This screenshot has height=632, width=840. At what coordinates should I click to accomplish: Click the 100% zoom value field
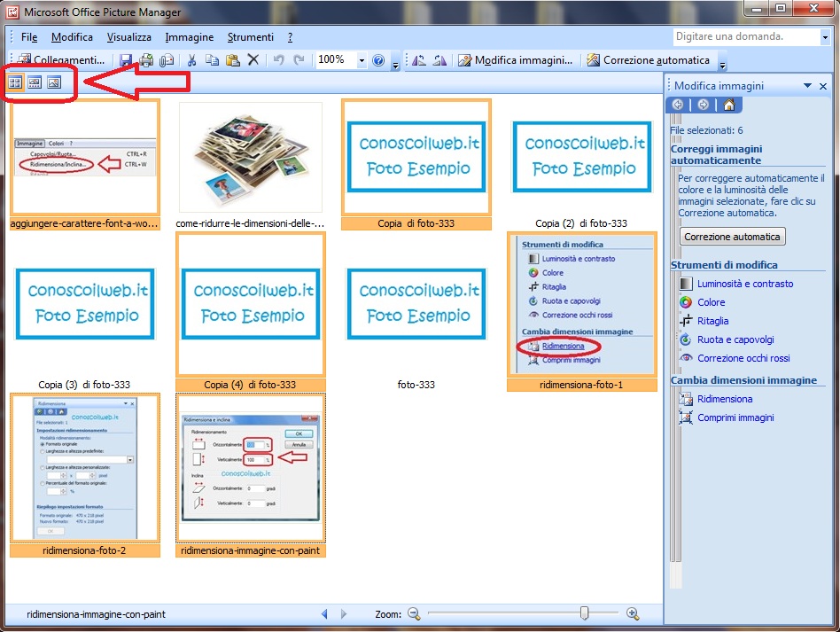click(335, 60)
